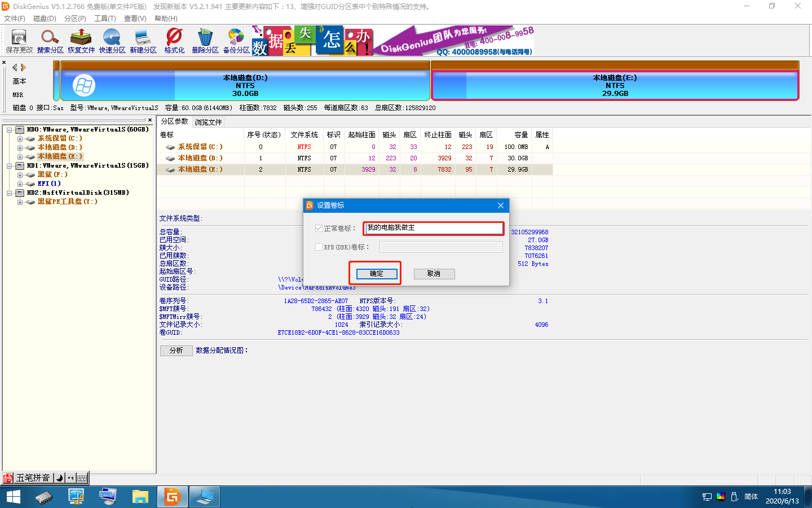Toggle the 正常卷标 checkbox
Viewport: 812px width, 508px height.
(x=319, y=228)
